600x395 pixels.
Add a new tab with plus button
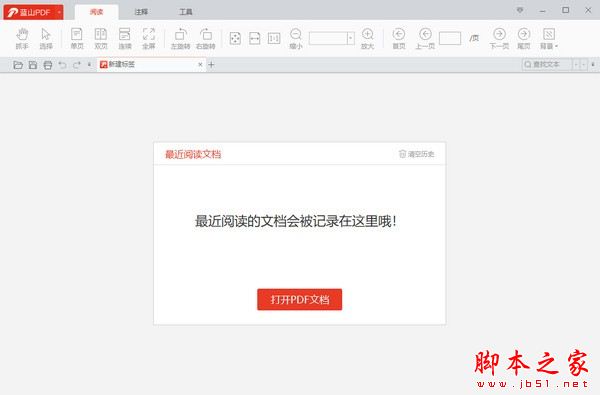coord(211,65)
